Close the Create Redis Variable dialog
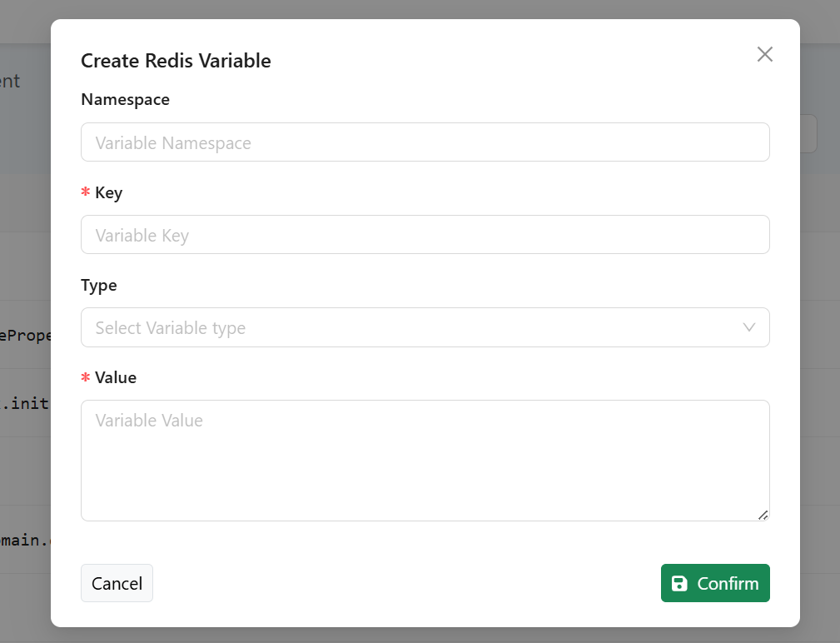 764,54
